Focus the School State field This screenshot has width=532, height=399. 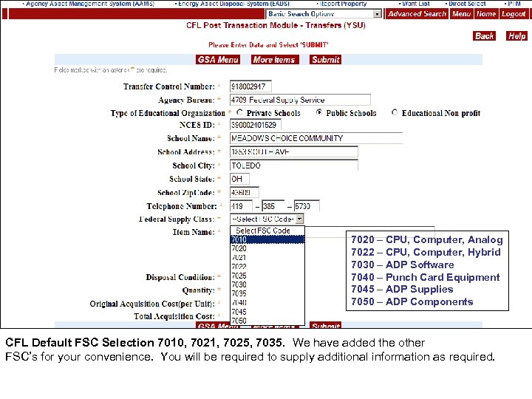coord(239,179)
